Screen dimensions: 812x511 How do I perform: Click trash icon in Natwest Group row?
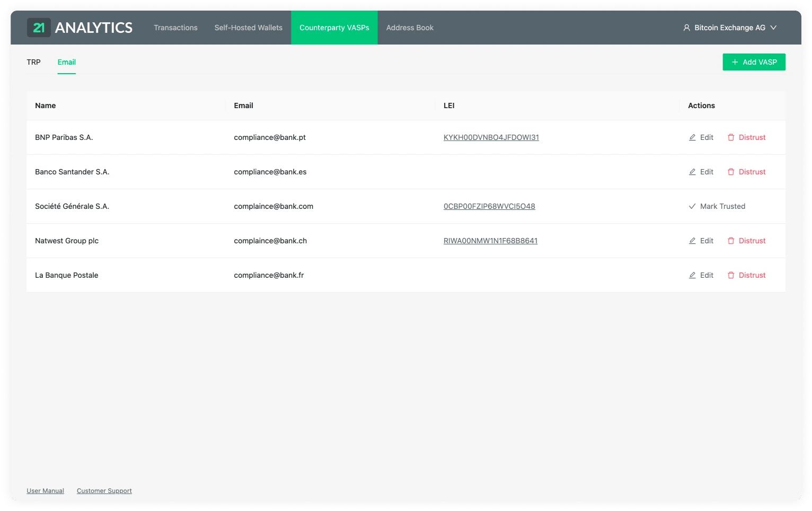pyautogui.click(x=731, y=241)
